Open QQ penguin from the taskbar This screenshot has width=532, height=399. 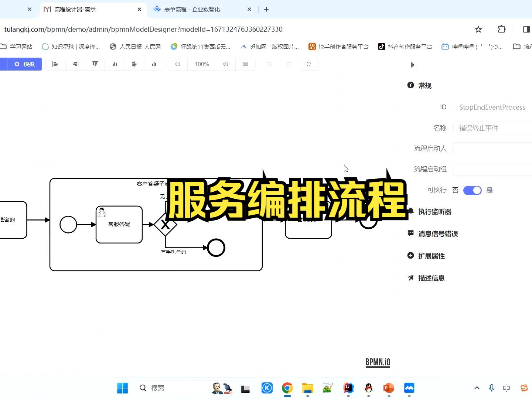tap(368, 388)
